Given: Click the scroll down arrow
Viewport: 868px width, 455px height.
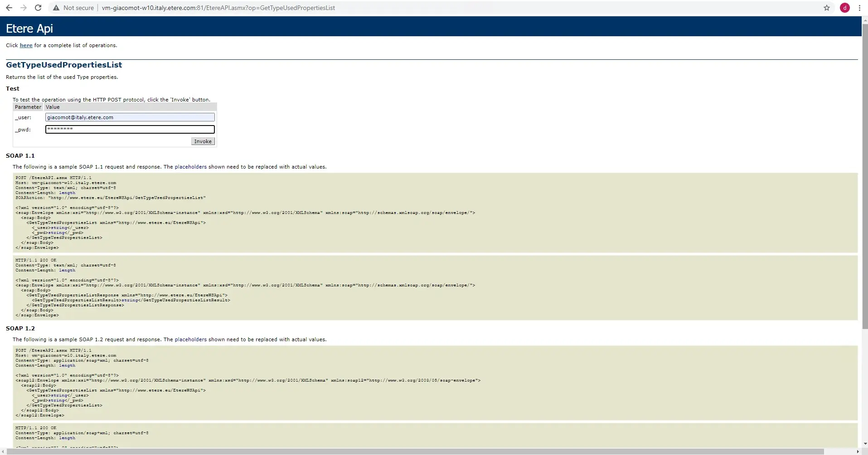Looking at the screenshot, I should (864, 444).
